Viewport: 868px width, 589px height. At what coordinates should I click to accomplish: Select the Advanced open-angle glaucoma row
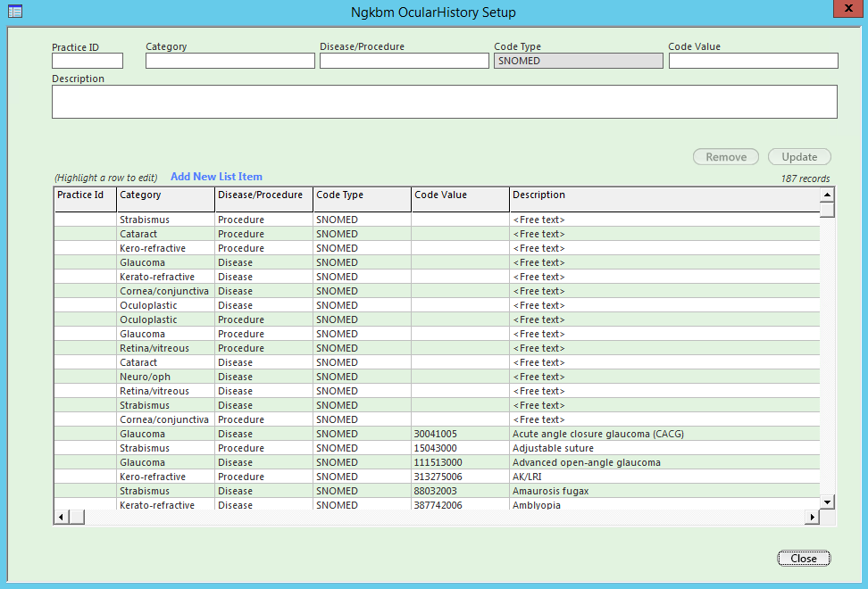(437, 462)
